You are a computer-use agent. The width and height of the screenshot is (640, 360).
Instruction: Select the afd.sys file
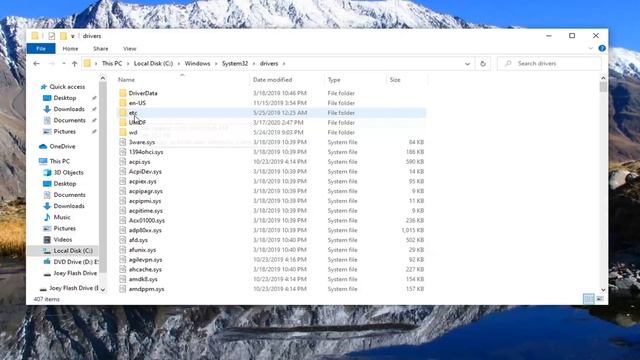point(138,240)
